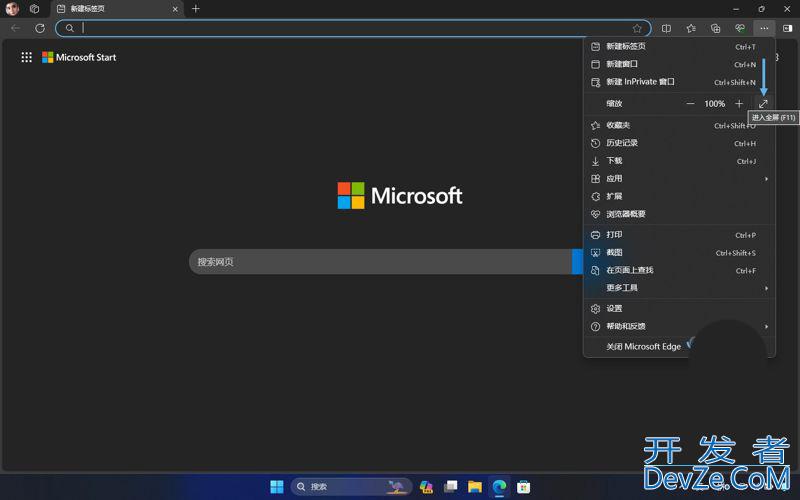
Task: Go back with the back arrow
Action: pos(15,29)
